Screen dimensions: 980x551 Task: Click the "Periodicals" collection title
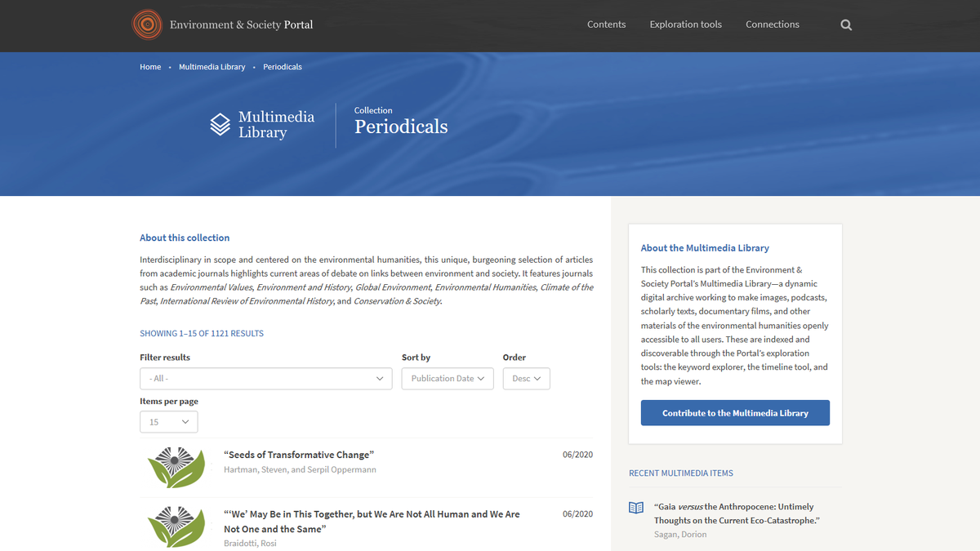(401, 127)
